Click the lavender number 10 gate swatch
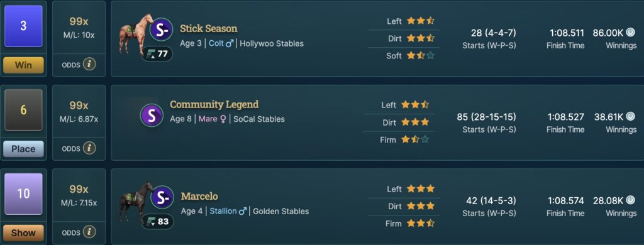 [23, 193]
